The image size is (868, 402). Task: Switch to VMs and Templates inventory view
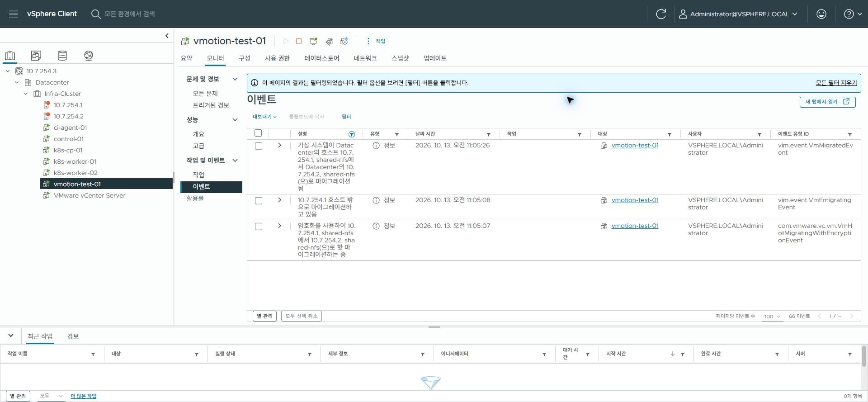(x=36, y=56)
